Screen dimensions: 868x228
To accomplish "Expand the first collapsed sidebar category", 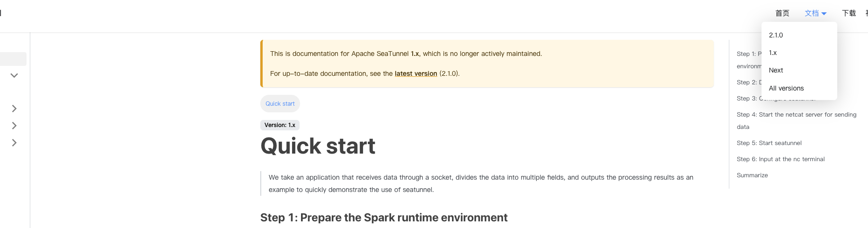I will [x=14, y=109].
